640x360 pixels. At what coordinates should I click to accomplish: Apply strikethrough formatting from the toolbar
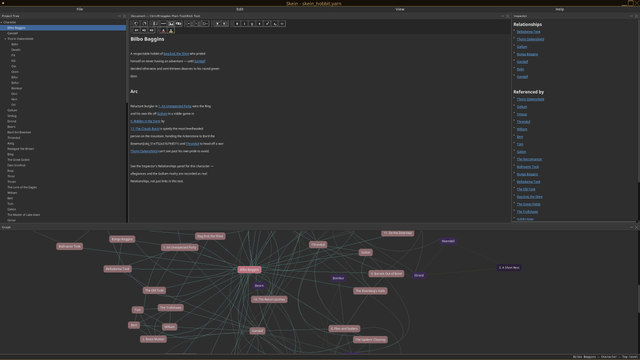click(260, 24)
